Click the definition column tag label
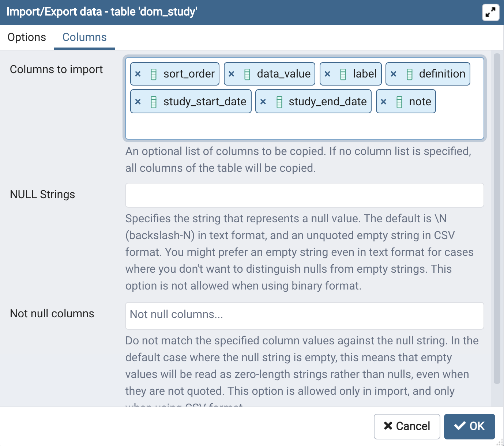504x446 pixels. point(442,74)
